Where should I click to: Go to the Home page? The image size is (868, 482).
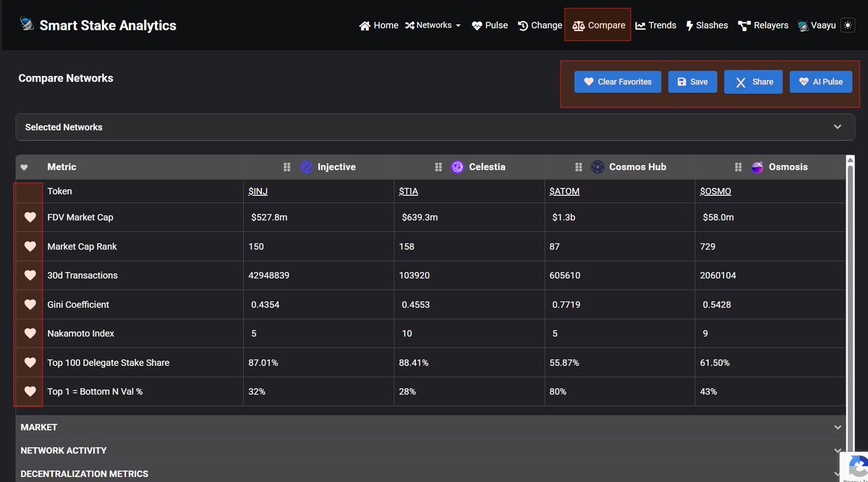pos(378,25)
